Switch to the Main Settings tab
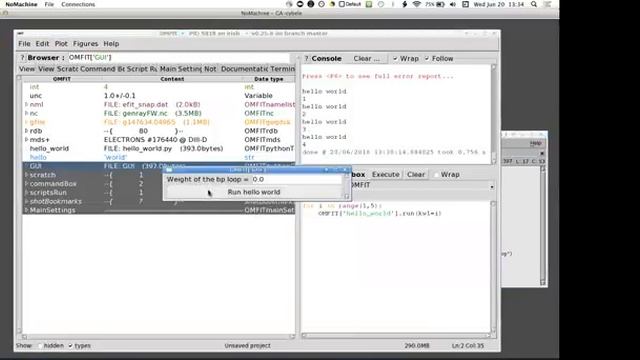The width and height of the screenshot is (640, 360). [x=181, y=69]
